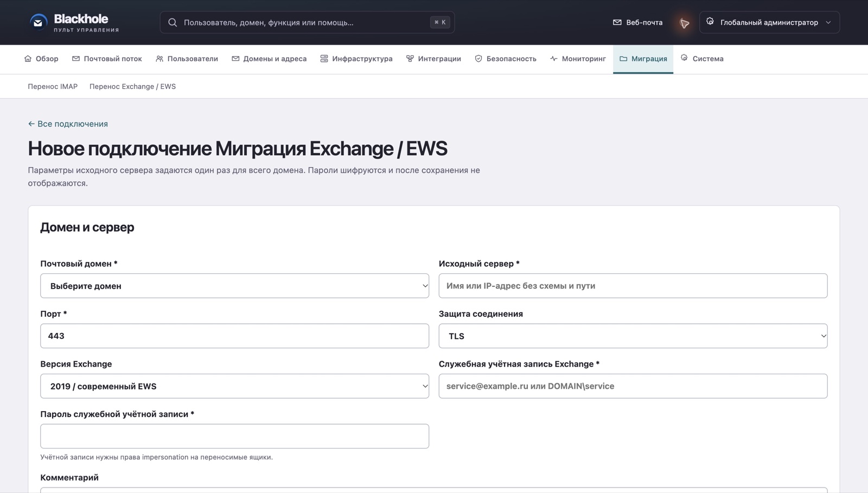Click the Служебная учётная запись Exchange field

(x=633, y=386)
